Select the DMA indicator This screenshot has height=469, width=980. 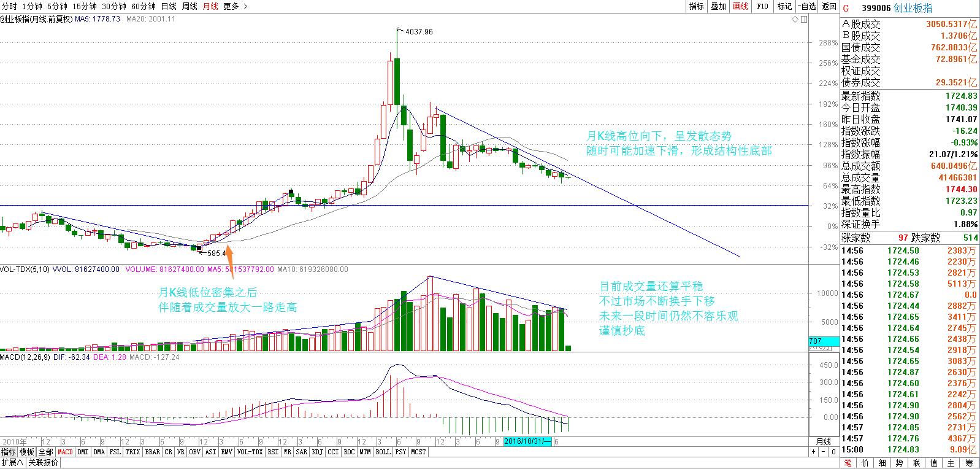point(99,452)
